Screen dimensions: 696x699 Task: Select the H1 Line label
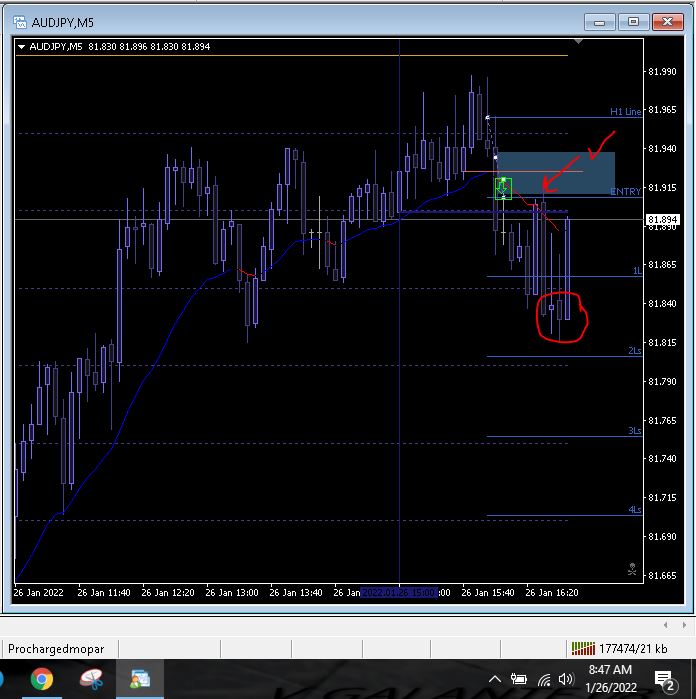(x=626, y=111)
